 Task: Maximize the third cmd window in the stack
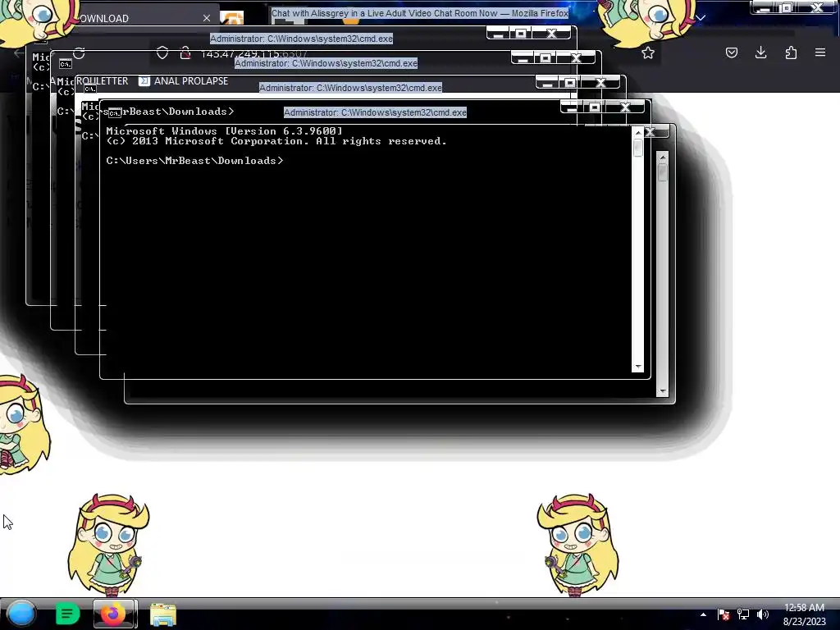point(545,58)
